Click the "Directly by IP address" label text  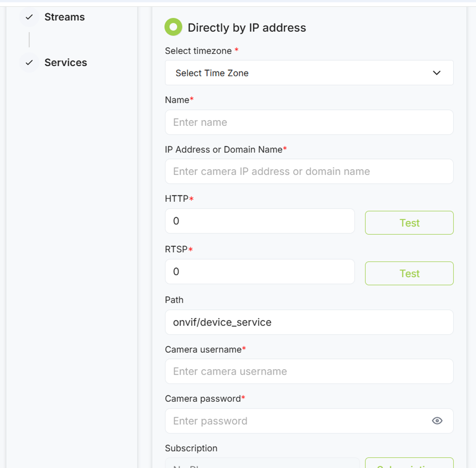pyautogui.click(x=247, y=28)
